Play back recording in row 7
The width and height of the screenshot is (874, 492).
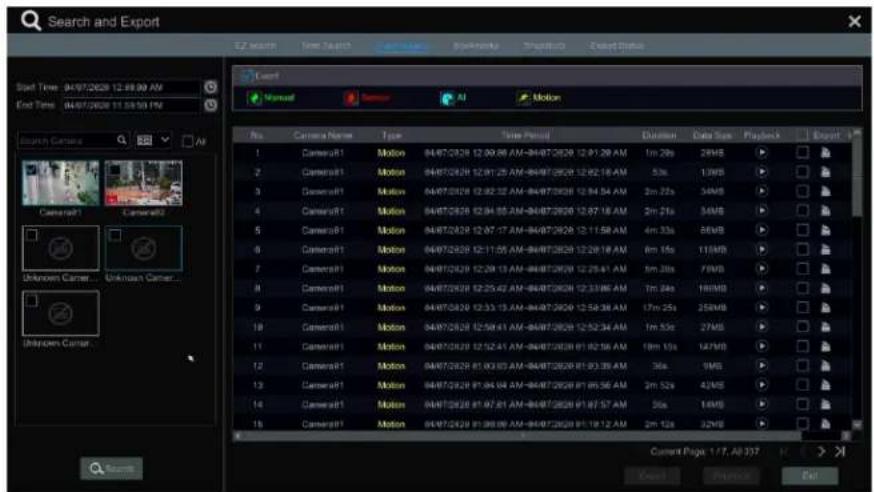click(761, 269)
